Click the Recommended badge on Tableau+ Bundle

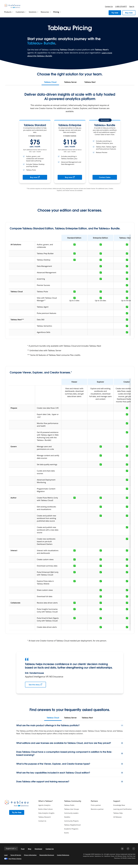coord(105,120)
